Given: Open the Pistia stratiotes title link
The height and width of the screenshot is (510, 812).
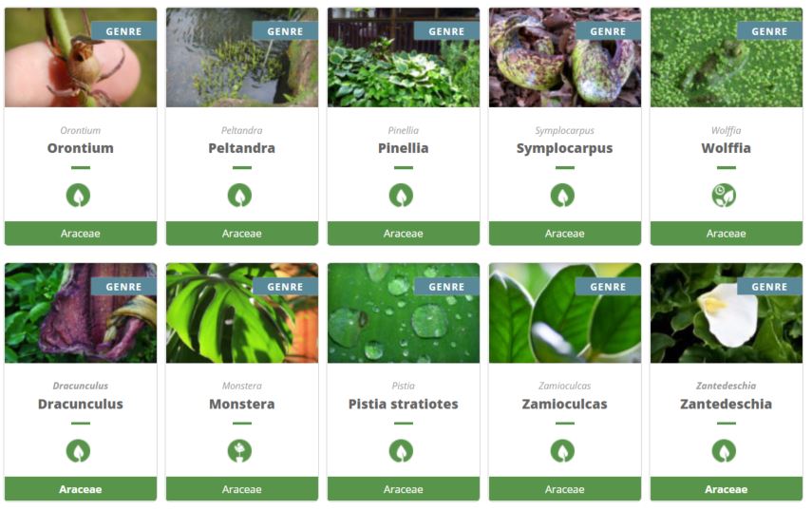Looking at the screenshot, I should pyautogui.click(x=404, y=404).
